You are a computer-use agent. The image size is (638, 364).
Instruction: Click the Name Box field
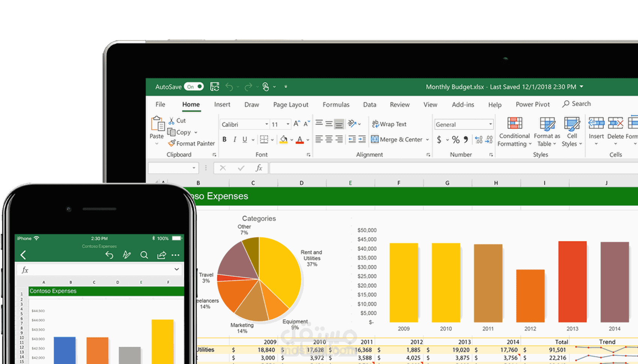pos(173,168)
